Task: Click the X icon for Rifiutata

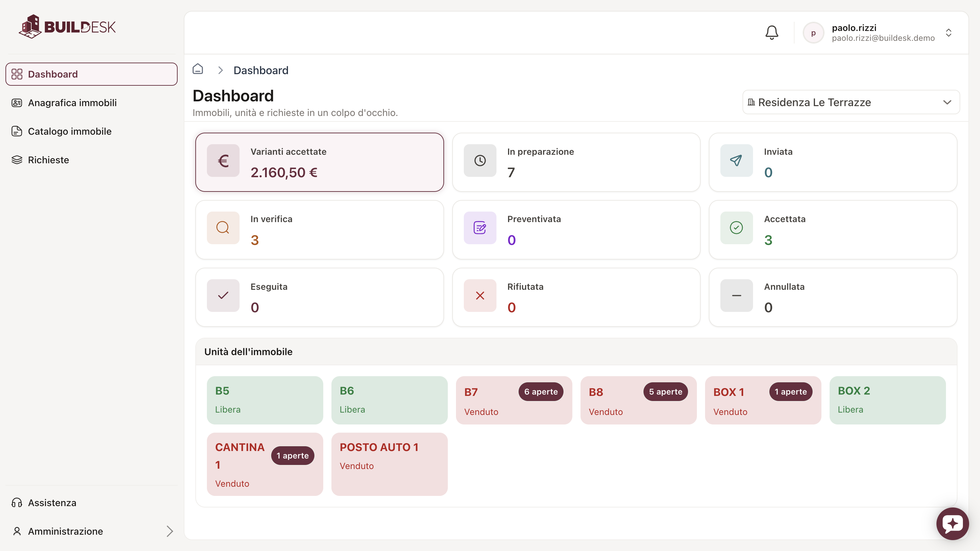Action: 480,296
